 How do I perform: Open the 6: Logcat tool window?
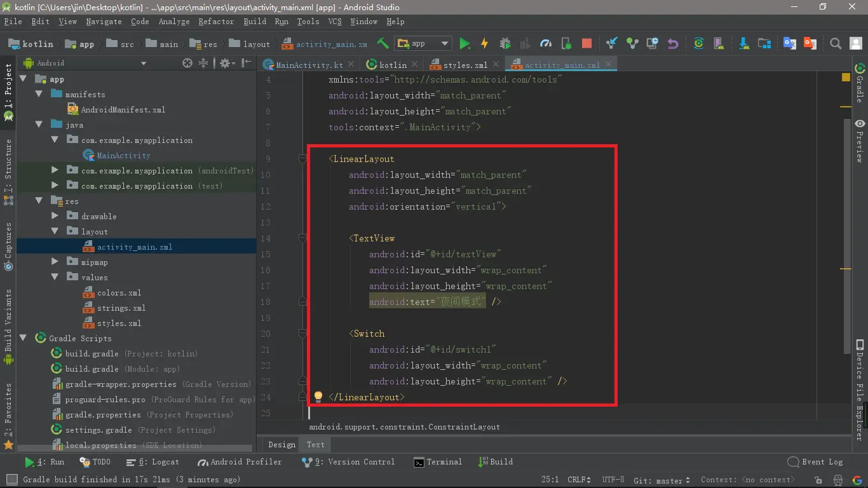(153, 462)
